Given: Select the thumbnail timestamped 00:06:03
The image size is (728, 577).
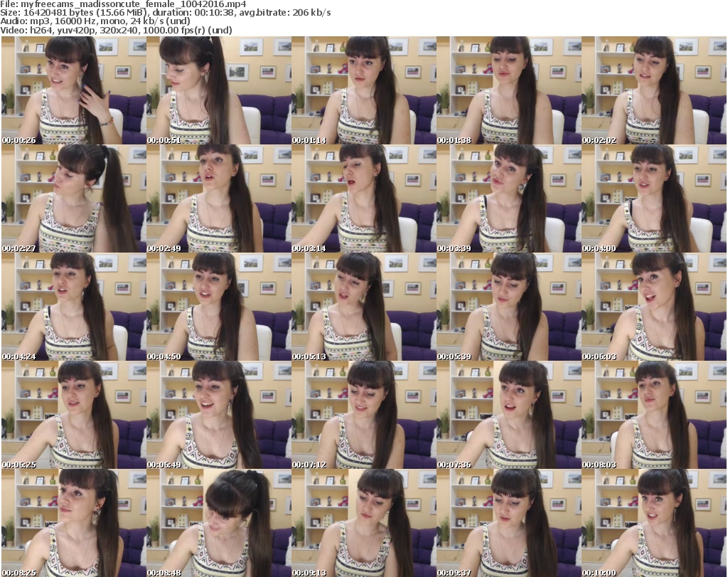Looking at the screenshot, I should [x=654, y=307].
